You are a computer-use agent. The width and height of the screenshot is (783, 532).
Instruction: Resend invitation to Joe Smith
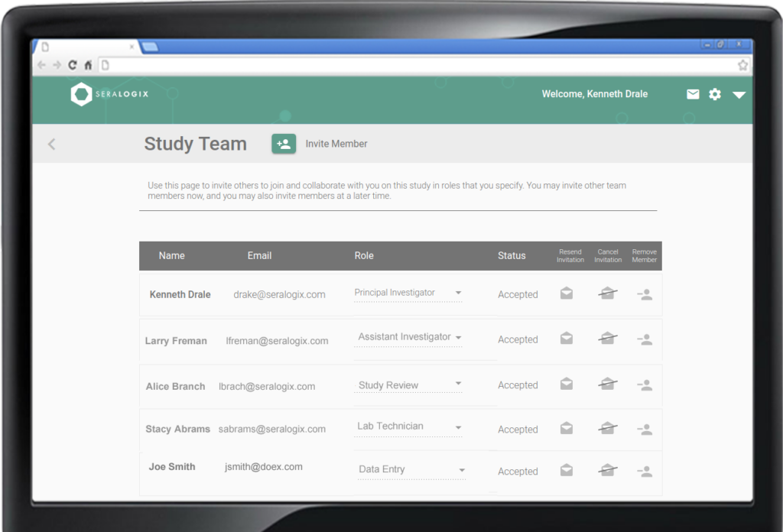(x=567, y=471)
